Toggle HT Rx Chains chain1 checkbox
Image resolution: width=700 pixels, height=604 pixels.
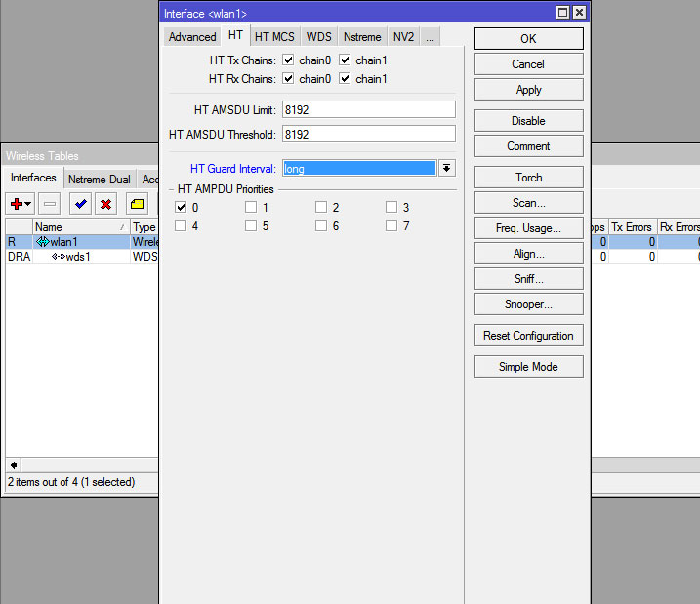[x=345, y=79]
